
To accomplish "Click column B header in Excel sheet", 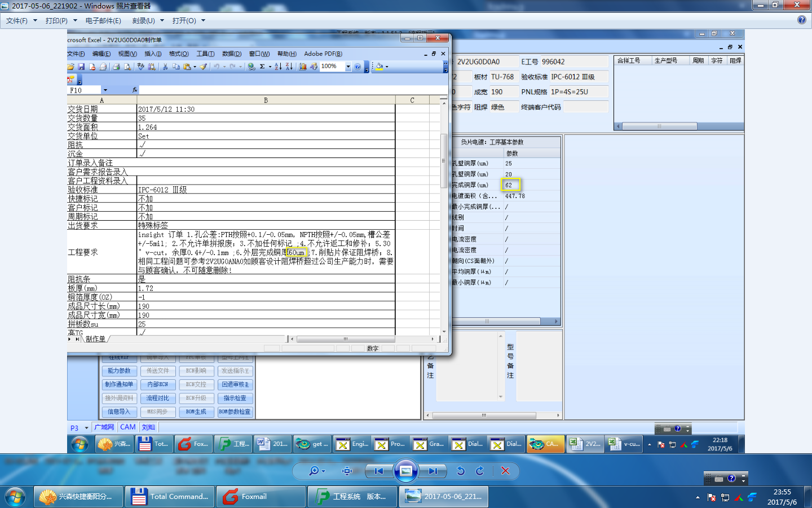I will click(x=266, y=100).
